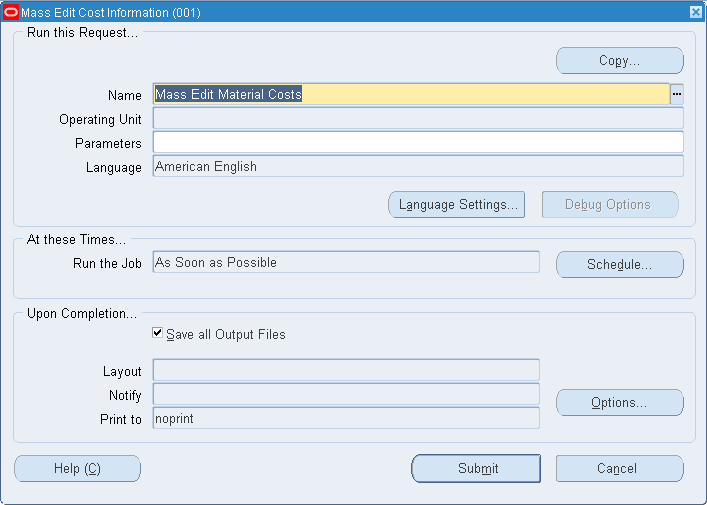Open the Name list of values ellipsis button

coord(677,94)
